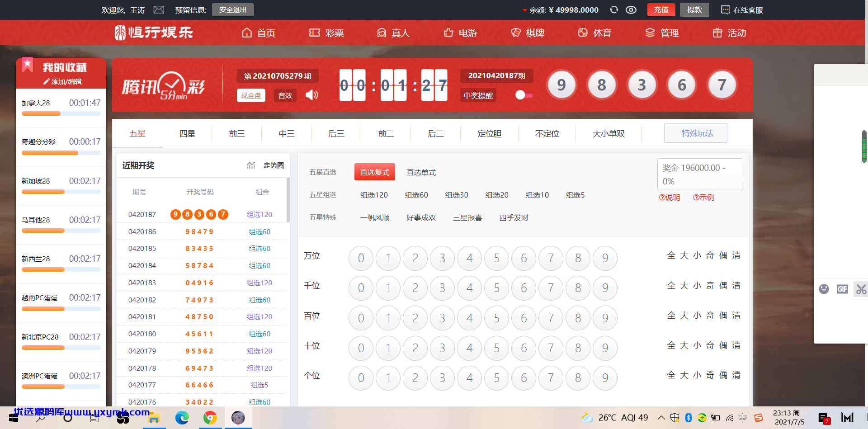This screenshot has height=429, width=868.
Task: Click the 充值 recharge button
Action: click(661, 9)
